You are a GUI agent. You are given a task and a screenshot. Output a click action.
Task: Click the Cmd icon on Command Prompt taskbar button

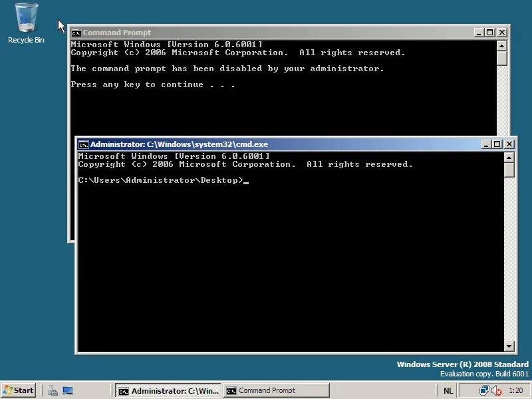tap(231, 391)
